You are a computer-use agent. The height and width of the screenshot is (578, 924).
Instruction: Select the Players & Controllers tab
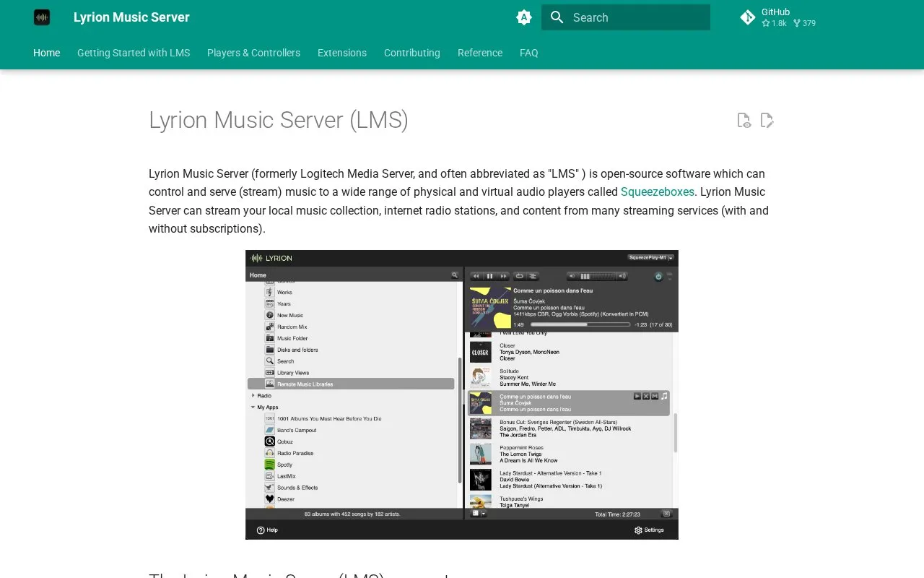[x=253, y=53]
